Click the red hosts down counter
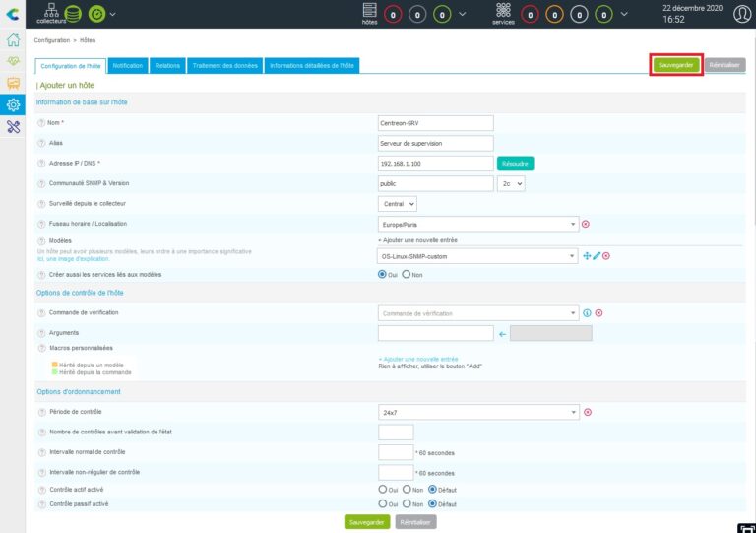 [393, 15]
